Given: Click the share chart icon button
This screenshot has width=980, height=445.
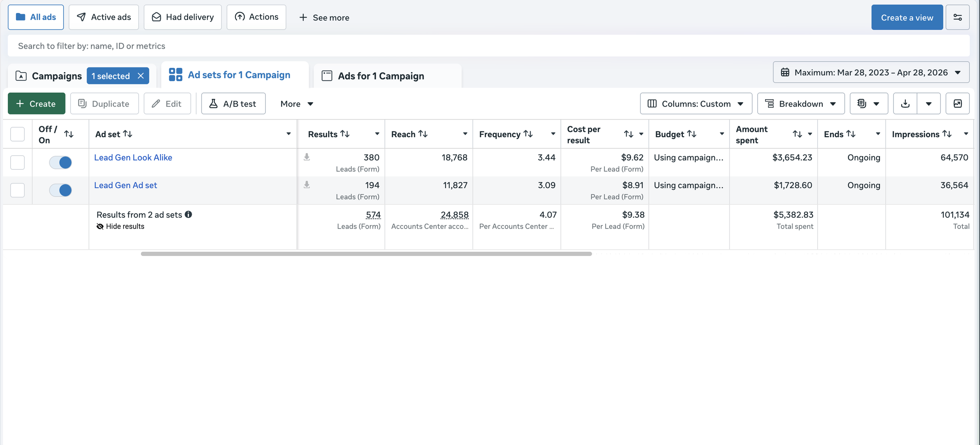Looking at the screenshot, I should pyautogui.click(x=957, y=104).
